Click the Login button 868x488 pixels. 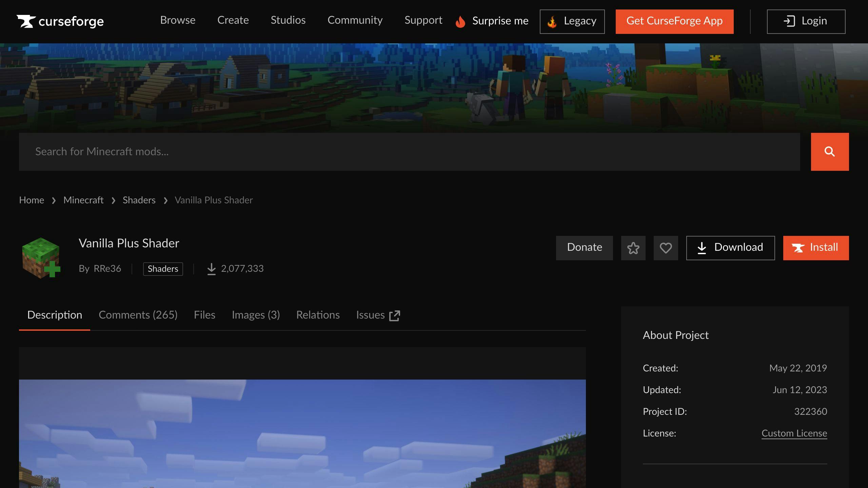coord(806,21)
